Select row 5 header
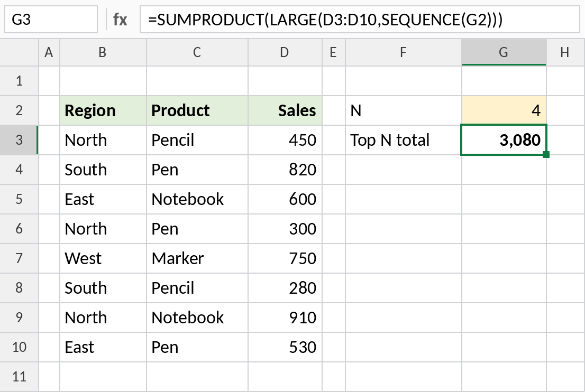Image resolution: width=585 pixels, height=392 pixels. click(19, 199)
